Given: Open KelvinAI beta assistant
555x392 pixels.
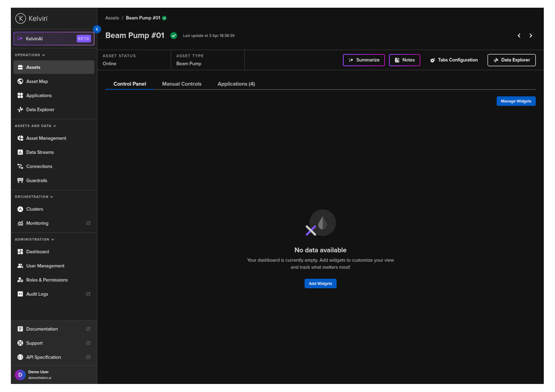Looking at the screenshot, I should (x=54, y=38).
